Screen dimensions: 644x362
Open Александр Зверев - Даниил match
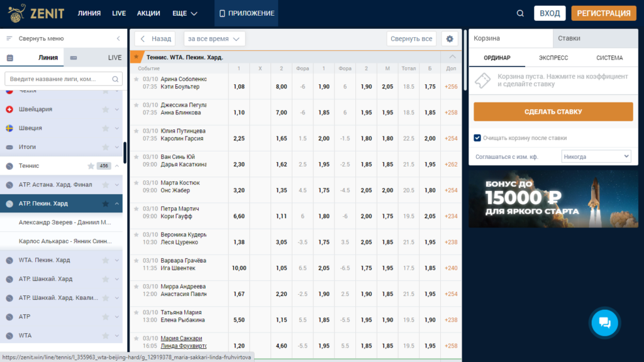pyautogui.click(x=65, y=222)
